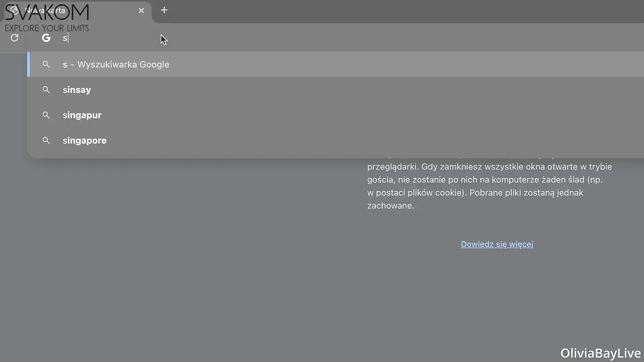This screenshot has height=362, width=644.
Task: Close the Nowa karta tab
Action: (141, 11)
